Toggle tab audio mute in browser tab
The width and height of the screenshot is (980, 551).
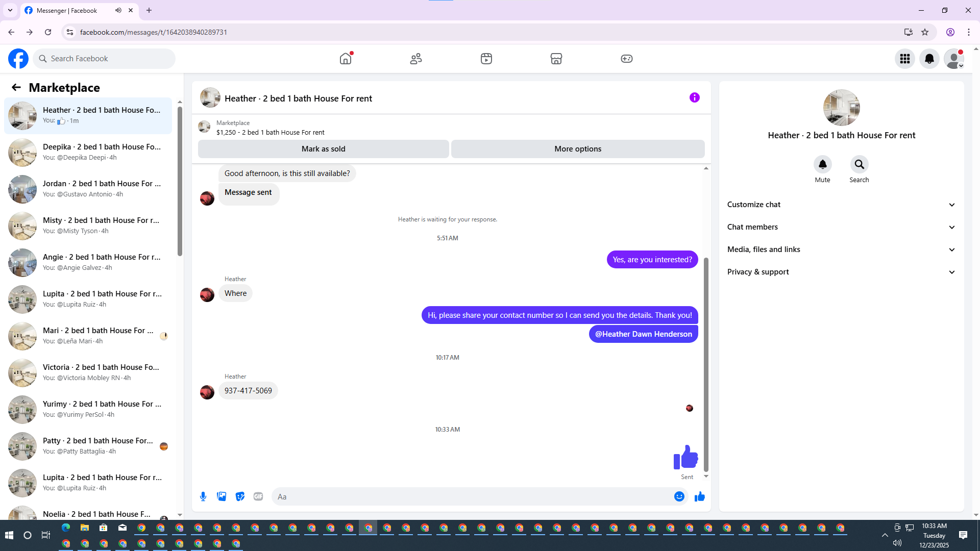(118, 10)
